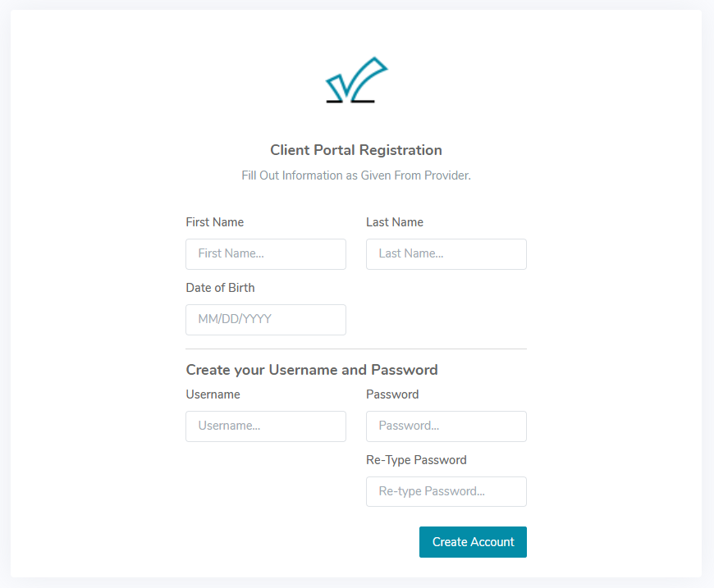This screenshot has width=714, height=588.
Task: Click the Re-type Password input field
Action: 446,492
